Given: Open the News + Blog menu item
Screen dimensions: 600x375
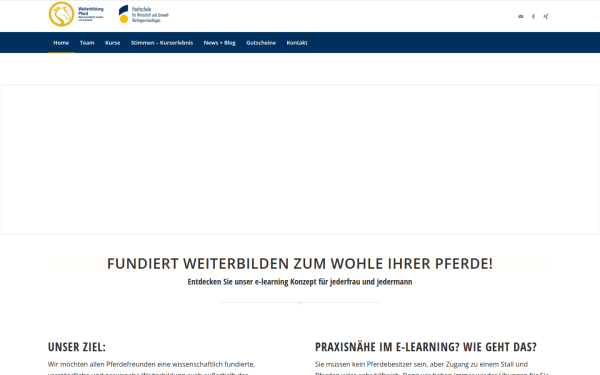Looking at the screenshot, I should coord(220,43).
